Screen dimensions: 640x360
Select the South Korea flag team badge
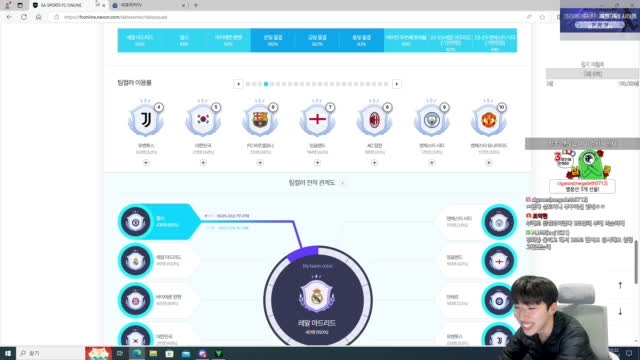click(x=203, y=120)
